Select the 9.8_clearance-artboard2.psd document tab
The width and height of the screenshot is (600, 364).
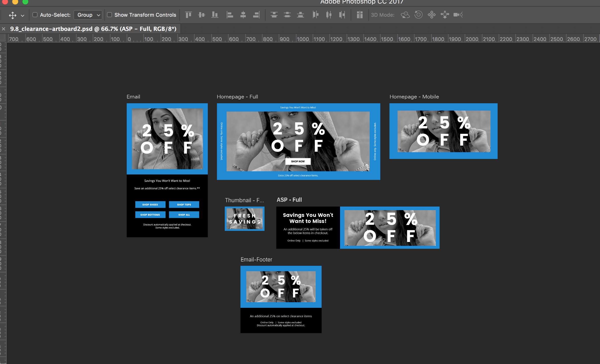coord(93,29)
